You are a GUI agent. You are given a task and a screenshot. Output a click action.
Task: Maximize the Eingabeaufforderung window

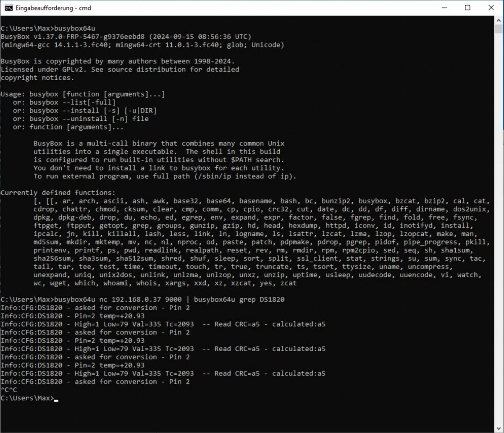click(x=467, y=8)
